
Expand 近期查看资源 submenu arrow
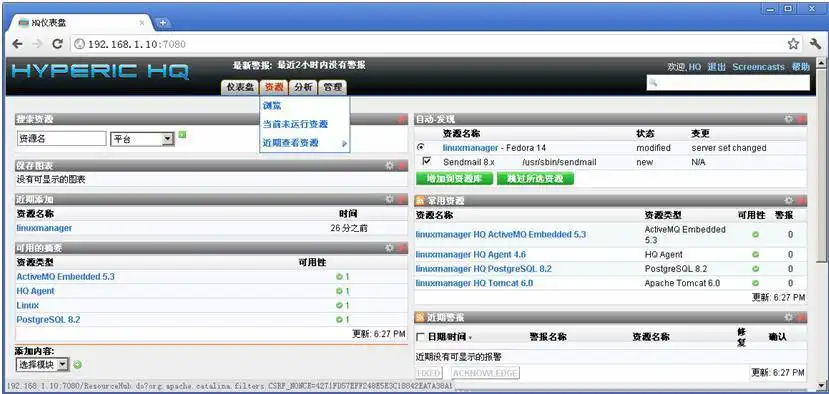click(345, 143)
